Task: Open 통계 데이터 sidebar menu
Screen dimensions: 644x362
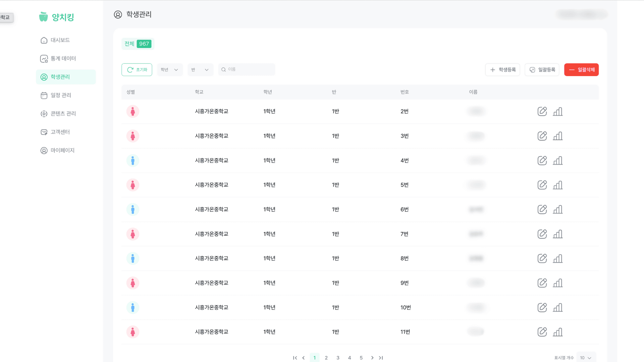Action: pos(63,59)
